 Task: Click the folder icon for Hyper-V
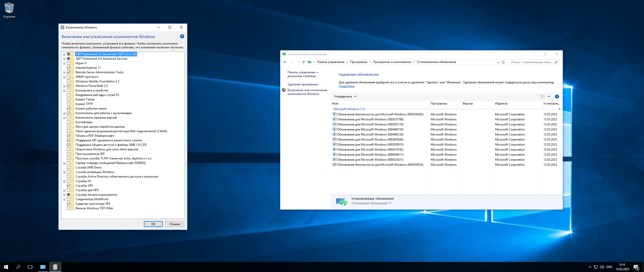pos(72,63)
